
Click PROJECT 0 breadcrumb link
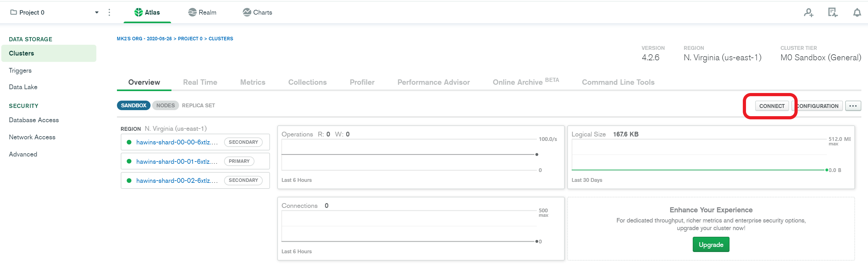190,39
